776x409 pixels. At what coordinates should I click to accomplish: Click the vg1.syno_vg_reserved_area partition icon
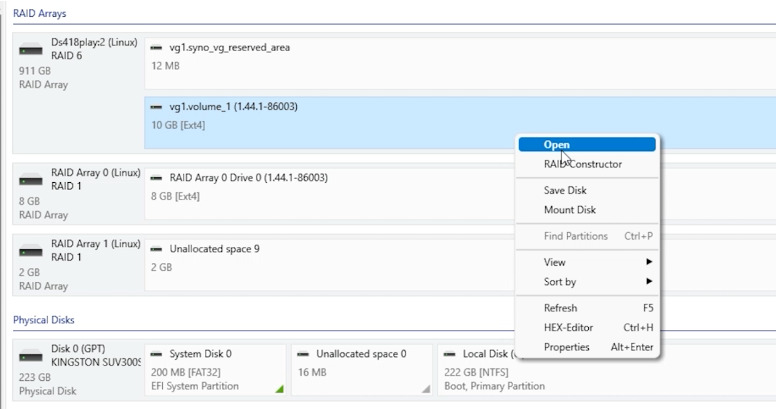click(156, 48)
